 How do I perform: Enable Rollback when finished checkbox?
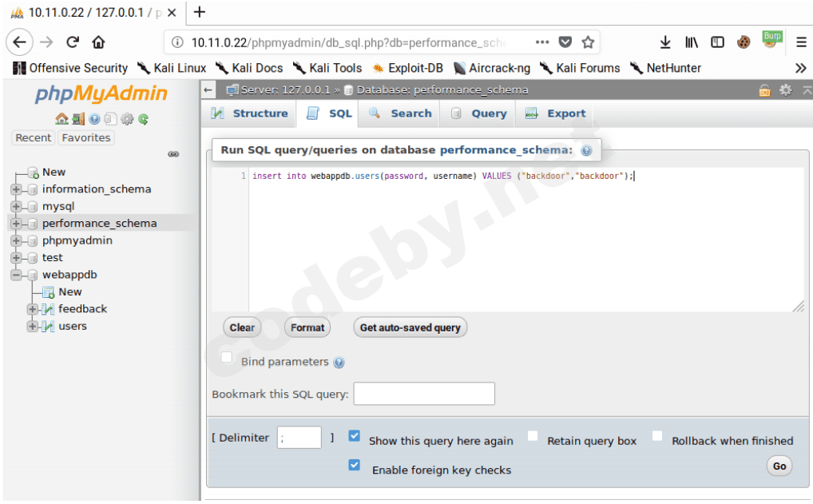click(x=657, y=435)
